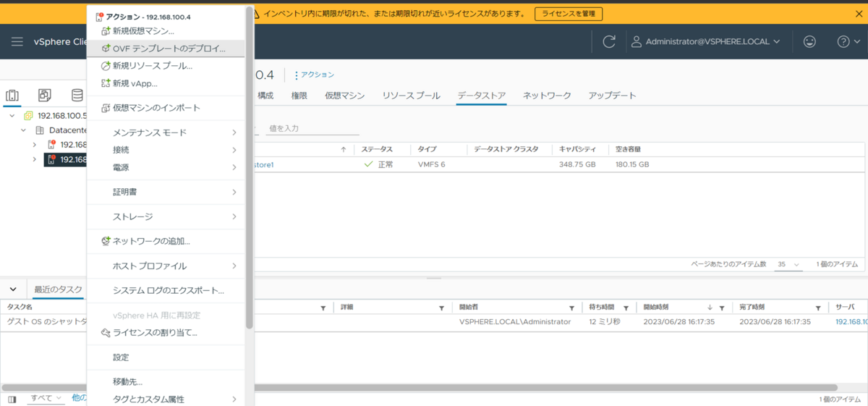Collapse the Datacenter tree node
The height and width of the screenshot is (406, 868).
(23, 130)
